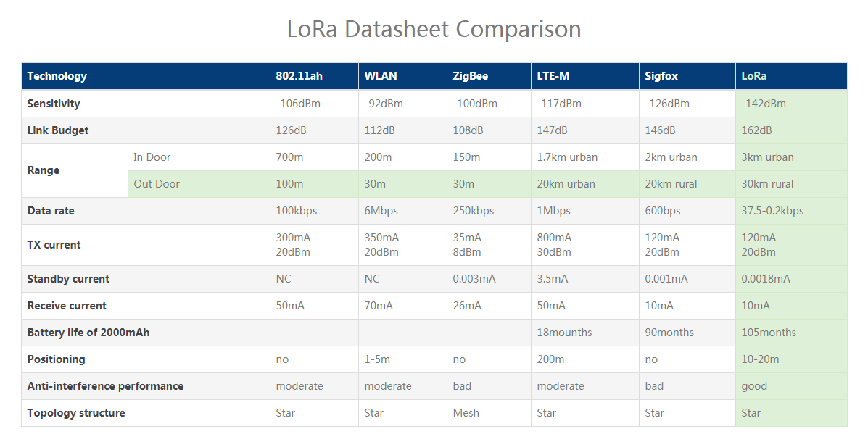Click the ZigBee column header
The image size is (868, 434).
(x=468, y=76)
